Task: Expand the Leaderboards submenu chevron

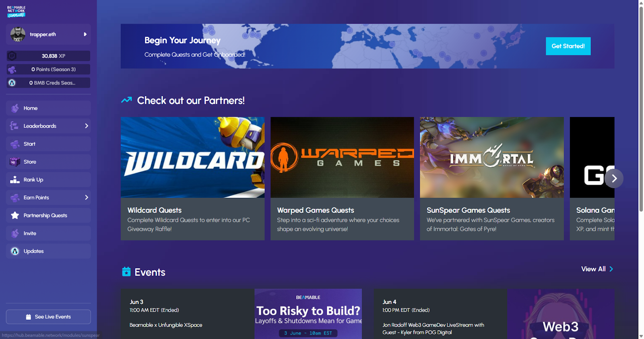Action: point(86,126)
